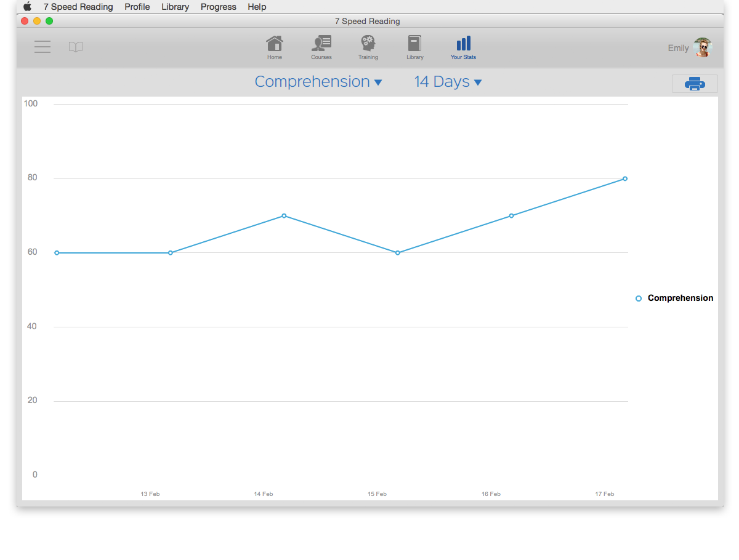739x560 pixels.
Task: Toggle Comprehension series in chart legend
Action: pos(674,298)
